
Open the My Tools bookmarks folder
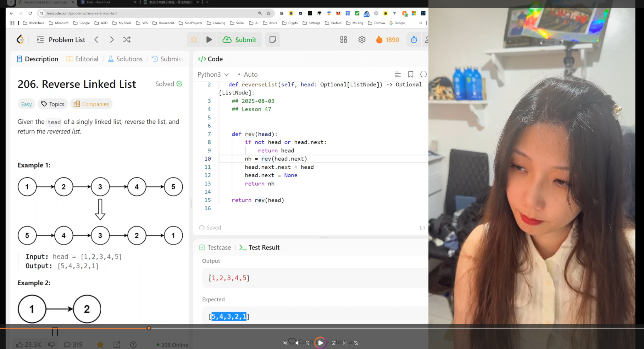click(x=122, y=23)
